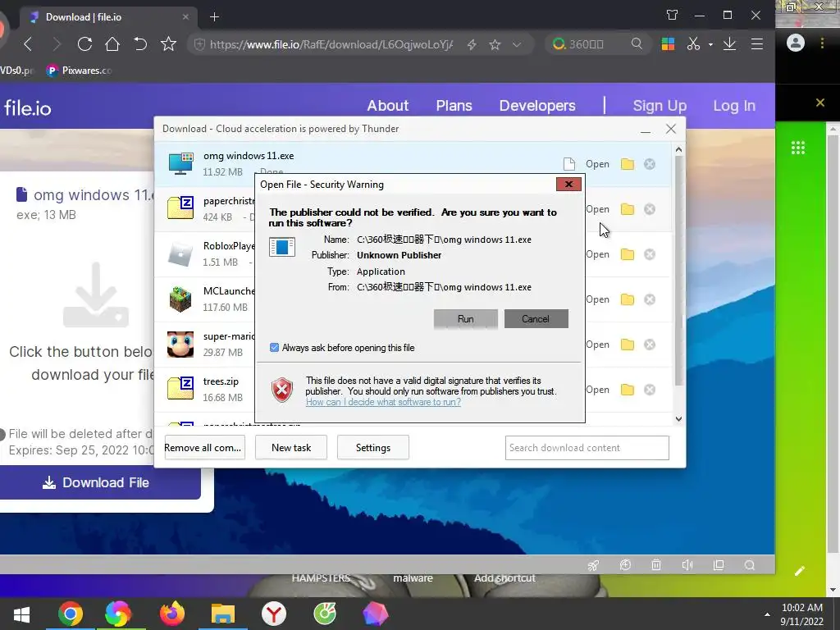Focus the Search download content field
Screen dimensions: 840x630
(587, 447)
